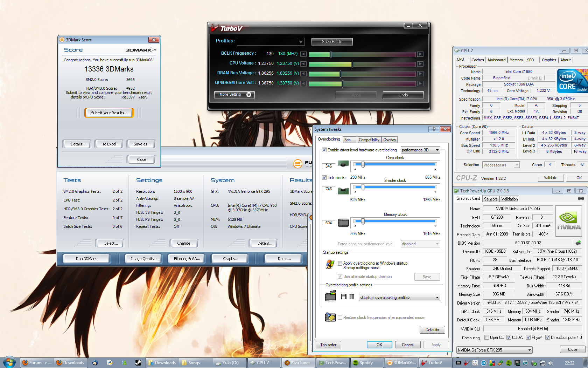Check Restore clock frequencies after suspended mode
The height and width of the screenshot is (368, 588).
pos(340,318)
